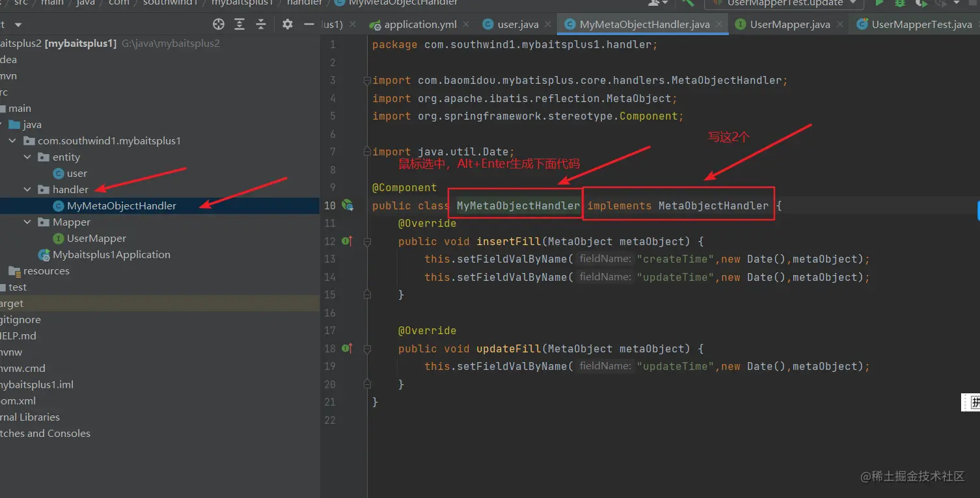This screenshot has width=980, height=498.
Task: Select the com.southwind1.mybaitsplus1 package row
Action: [109, 141]
